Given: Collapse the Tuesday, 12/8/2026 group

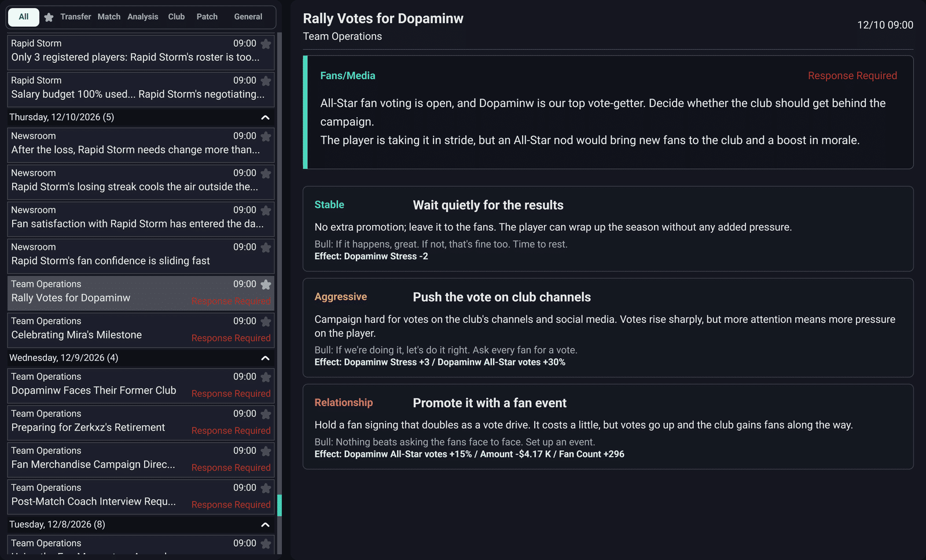Looking at the screenshot, I should coord(265,525).
